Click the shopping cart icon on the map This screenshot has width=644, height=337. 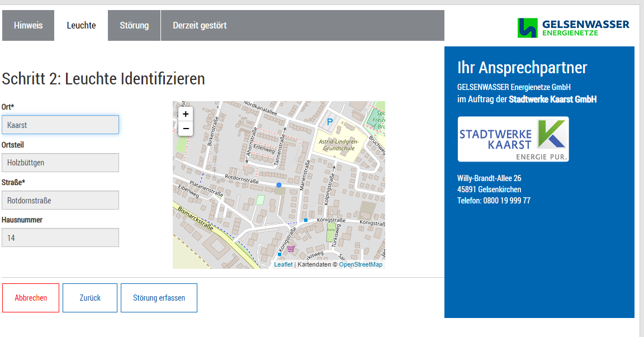[x=291, y=249]
